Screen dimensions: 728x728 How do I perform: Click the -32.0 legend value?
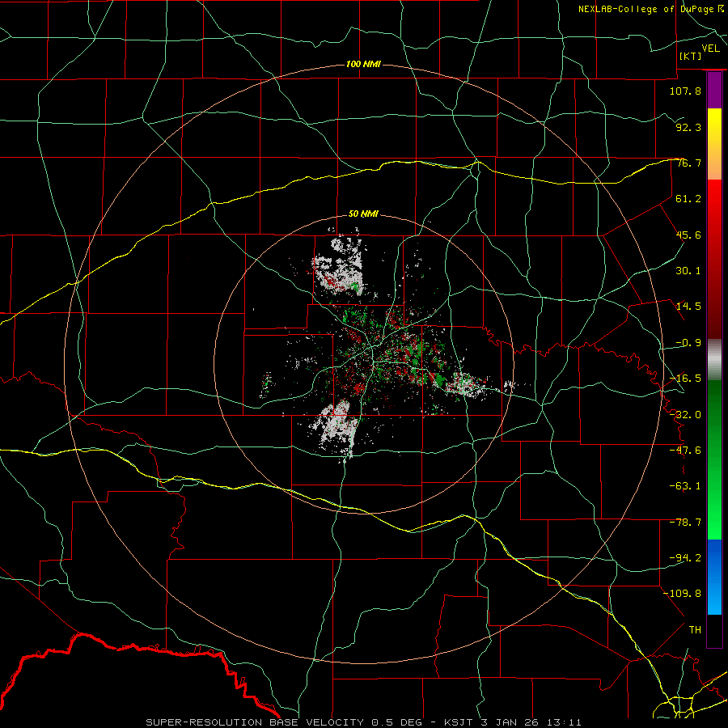coord(685,415)
